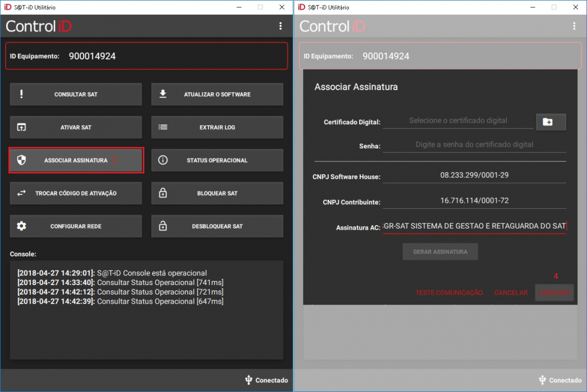Click the Desbloquear SAT button label

(x=217, y=226)
